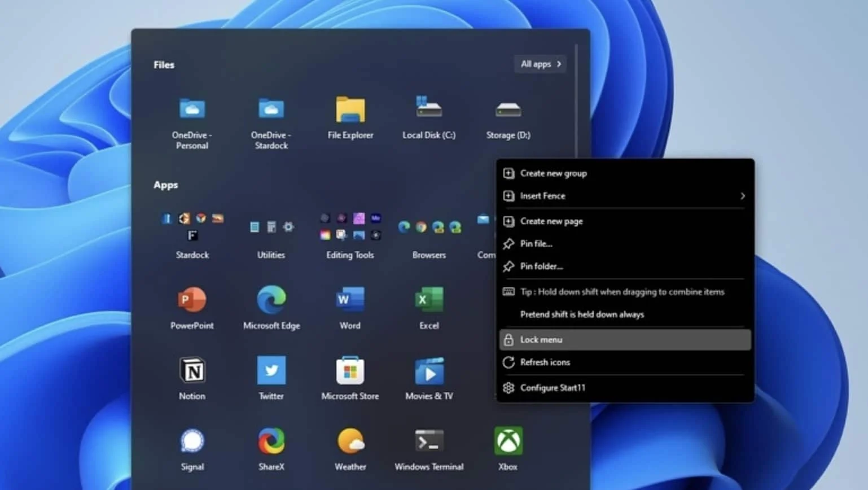Expand the Insert Fence submenu

pyautogui.click(x=625, y=196)
